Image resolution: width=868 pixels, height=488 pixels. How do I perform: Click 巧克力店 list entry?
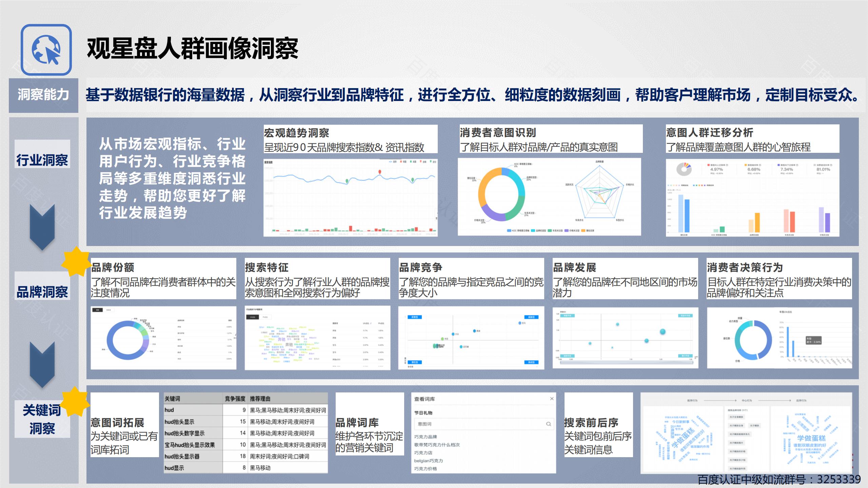point(423,453)
